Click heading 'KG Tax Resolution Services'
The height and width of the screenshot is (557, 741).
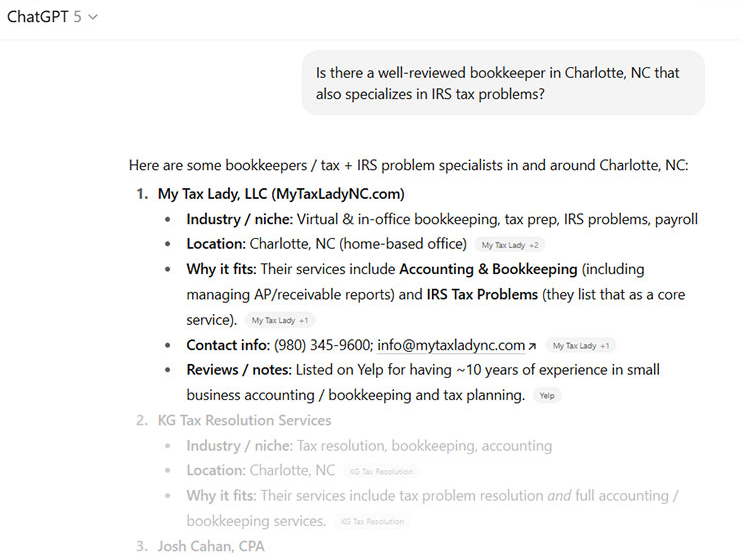coord(244,420)
